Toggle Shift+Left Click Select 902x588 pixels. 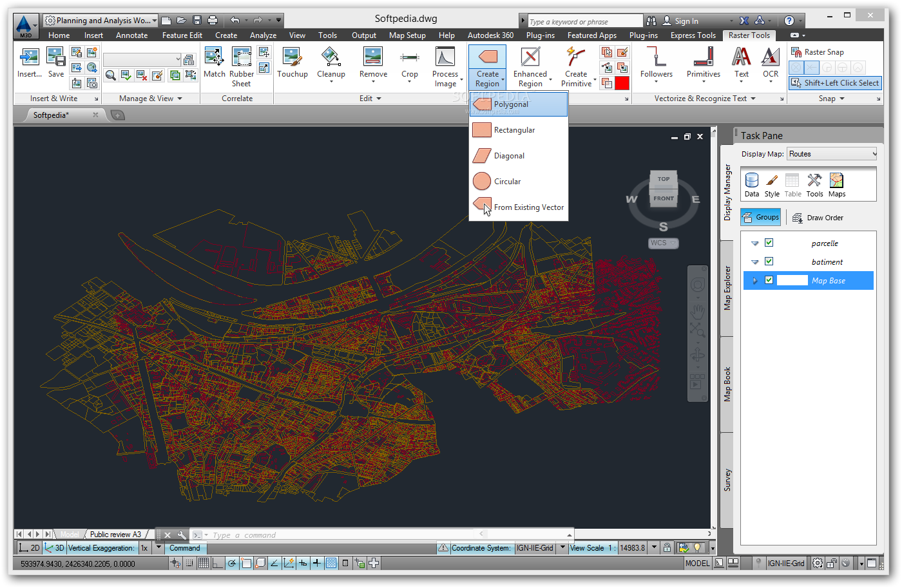pyautogui.click(x=835, y=83)
